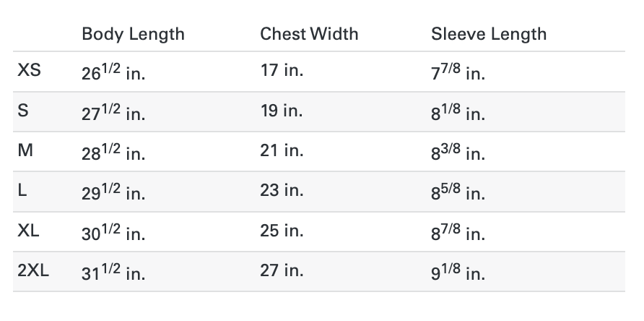Viewport: 644px width, 321px height.
Task: Click the 19 in. chest width cell
Action: pos(282,111)
